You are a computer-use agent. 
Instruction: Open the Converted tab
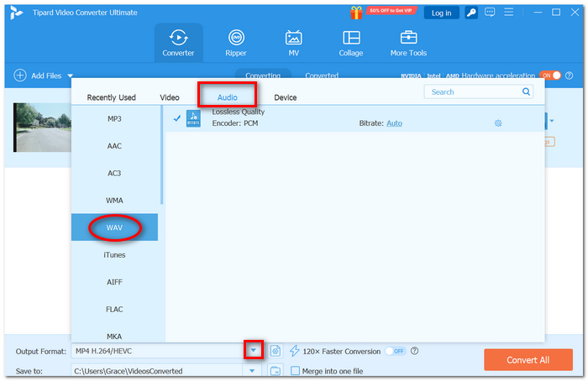tap(322, 75)
